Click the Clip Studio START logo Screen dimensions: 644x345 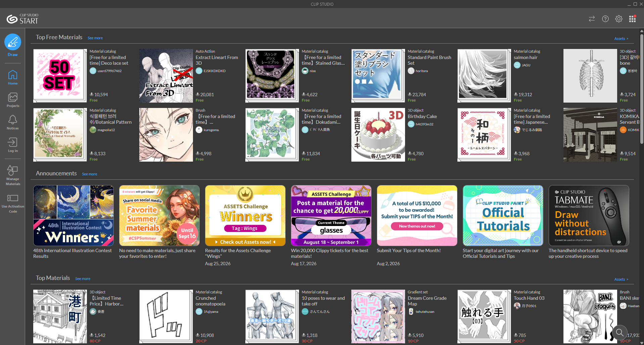(x=22, y=19)
